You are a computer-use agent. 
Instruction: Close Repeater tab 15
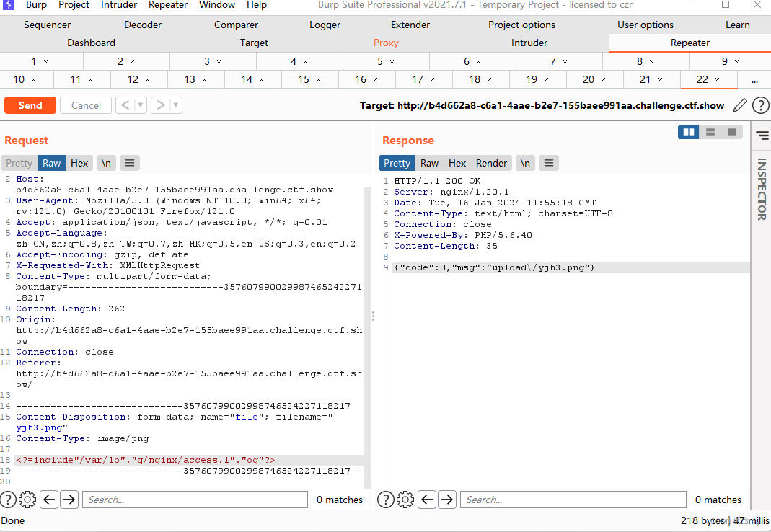click(x=318, y=79)
